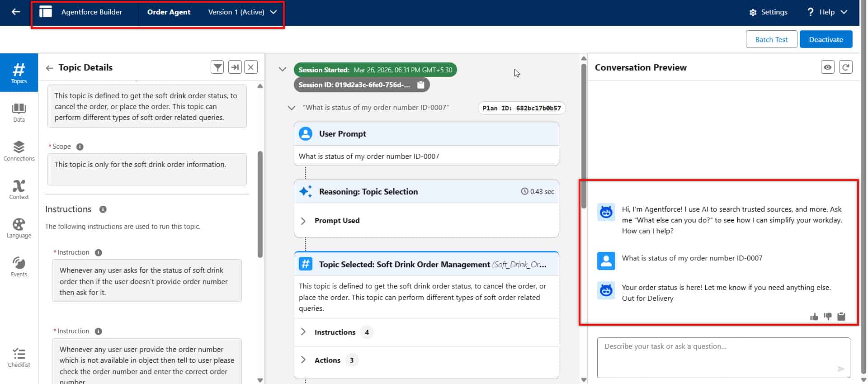Click info icon of second Instruction
The image size is (868, 384).
tap(99, 331)
